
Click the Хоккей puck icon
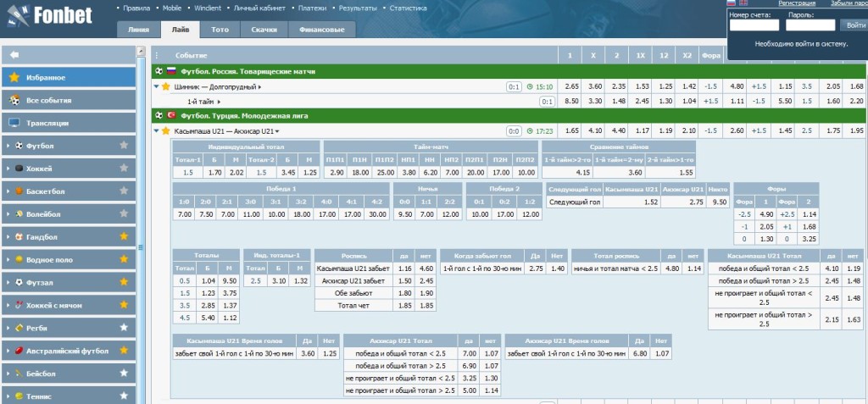click(19, 169)
